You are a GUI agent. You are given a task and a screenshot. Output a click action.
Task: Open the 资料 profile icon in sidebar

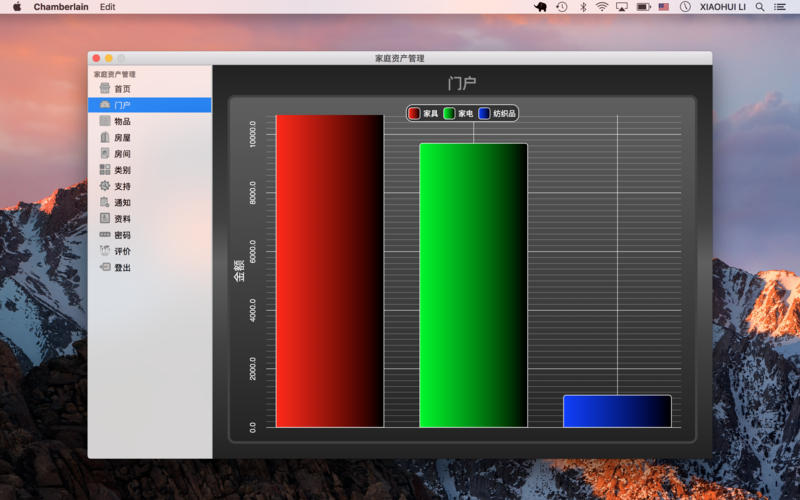tap(105, 218)
